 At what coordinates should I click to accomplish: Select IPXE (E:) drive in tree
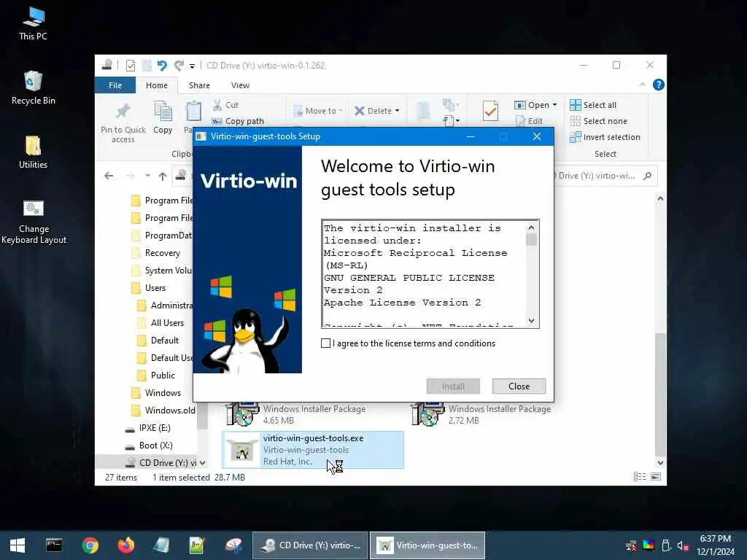pos(155,428)
